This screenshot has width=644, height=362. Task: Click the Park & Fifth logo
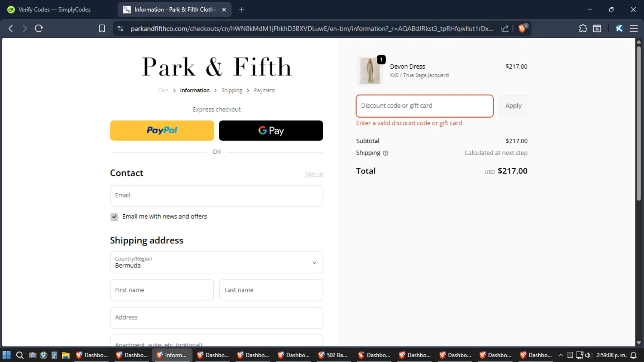(x=216, y=67)
